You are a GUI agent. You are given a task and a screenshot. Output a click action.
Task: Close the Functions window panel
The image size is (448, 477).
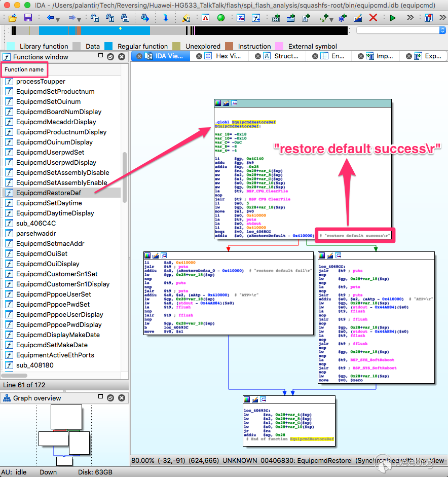click(x=122, y=57)
